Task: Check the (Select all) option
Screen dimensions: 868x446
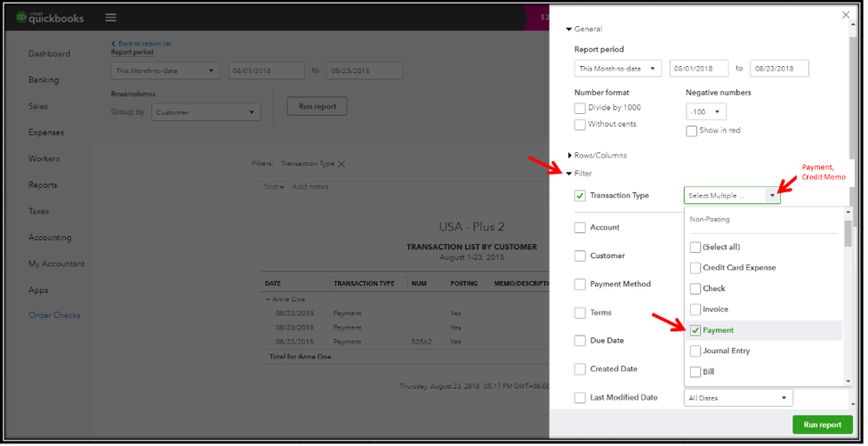Action: click(695, 247)
